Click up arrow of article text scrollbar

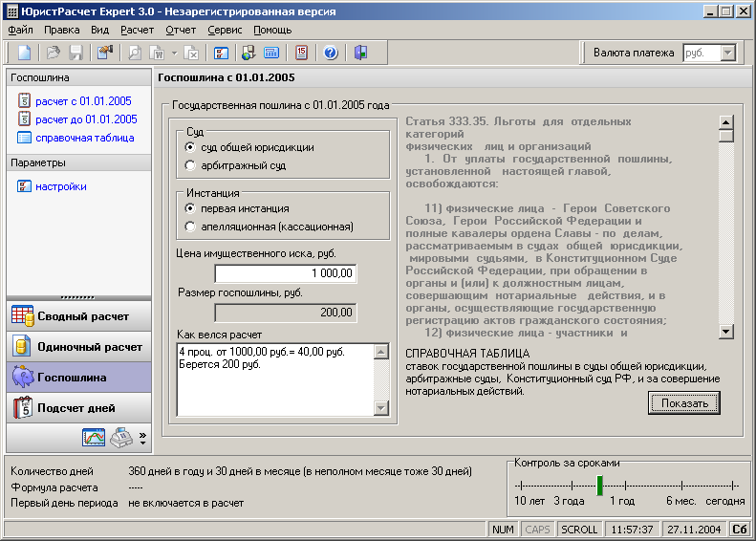tap(726, 122)
